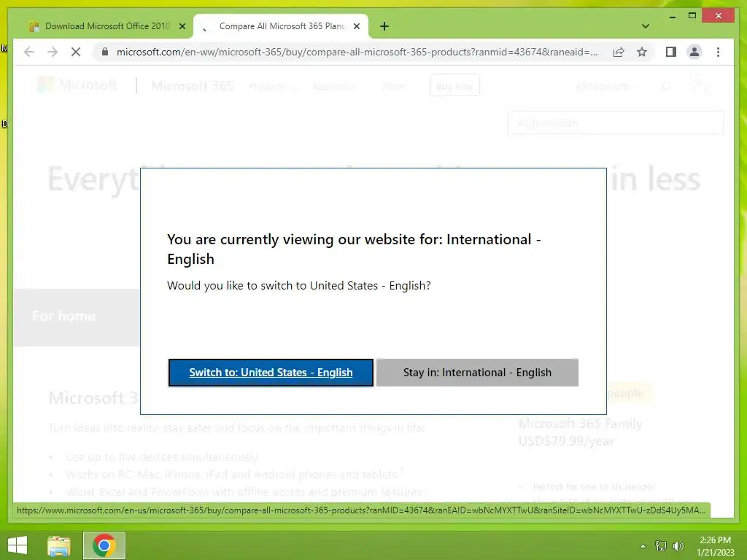Close the Compare All Microsoft 365 Plans tab
Screen dimensions: 747x560
[x=356, y=27]
